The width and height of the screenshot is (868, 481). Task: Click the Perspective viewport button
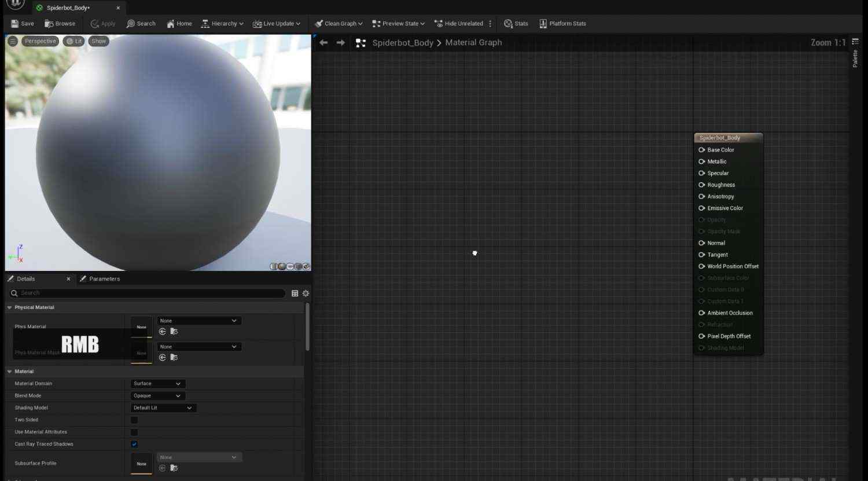pyautogui.click(x=41, y=41)
